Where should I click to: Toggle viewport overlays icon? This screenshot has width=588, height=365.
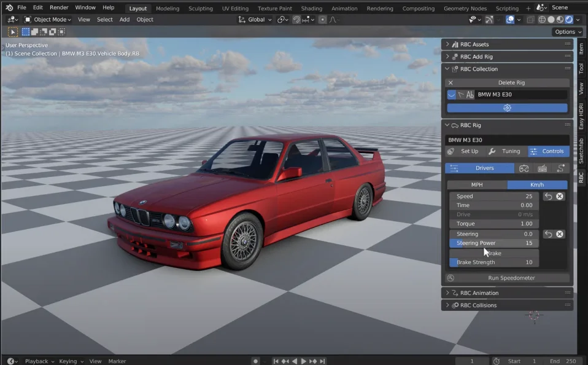click(510, 20)
